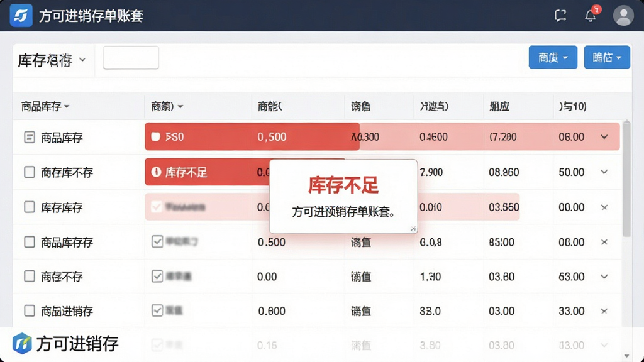Open the 库存 title dropdown
Image resolution: width=644 pixels, height=362 pixels.
[52, 60]
